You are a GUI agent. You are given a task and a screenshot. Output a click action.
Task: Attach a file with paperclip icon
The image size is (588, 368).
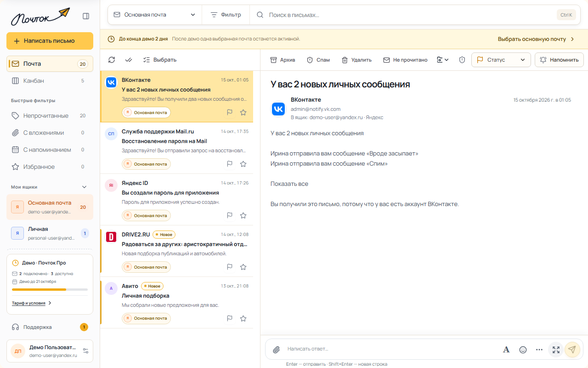pyautogui.click(x=276, y=350)
